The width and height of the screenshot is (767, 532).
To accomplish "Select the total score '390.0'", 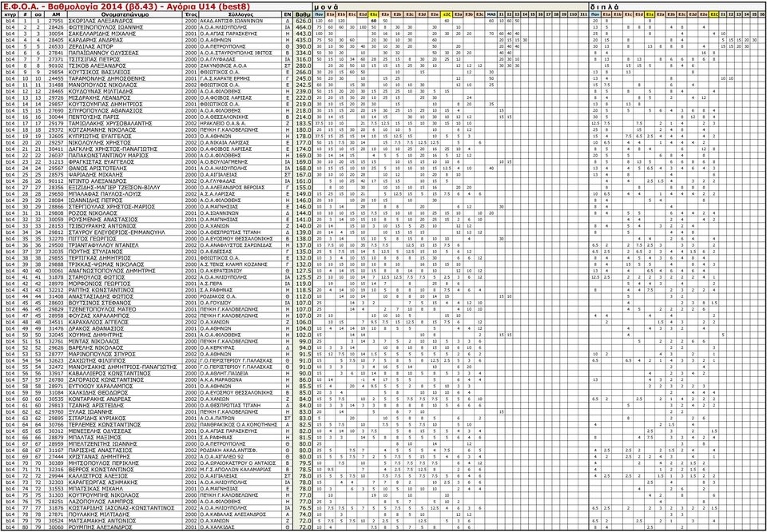I will point(303,47).
